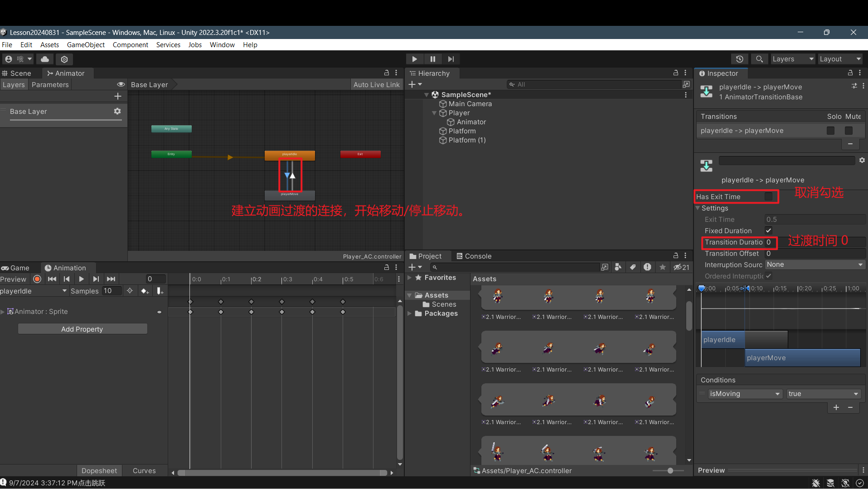Screen dimensions: 868x489
Task: Open the GameObject menu
Action: pos(86,44)
